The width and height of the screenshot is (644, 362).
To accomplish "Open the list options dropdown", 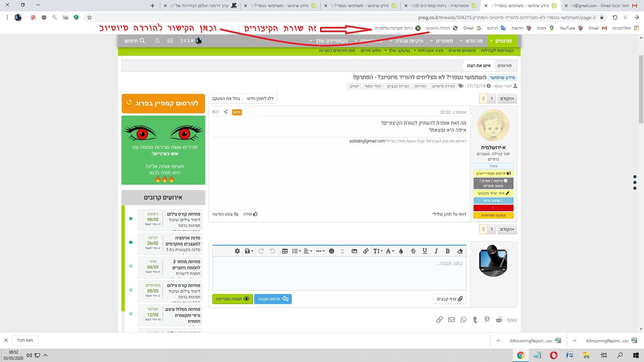I will [x=296, y=251].
